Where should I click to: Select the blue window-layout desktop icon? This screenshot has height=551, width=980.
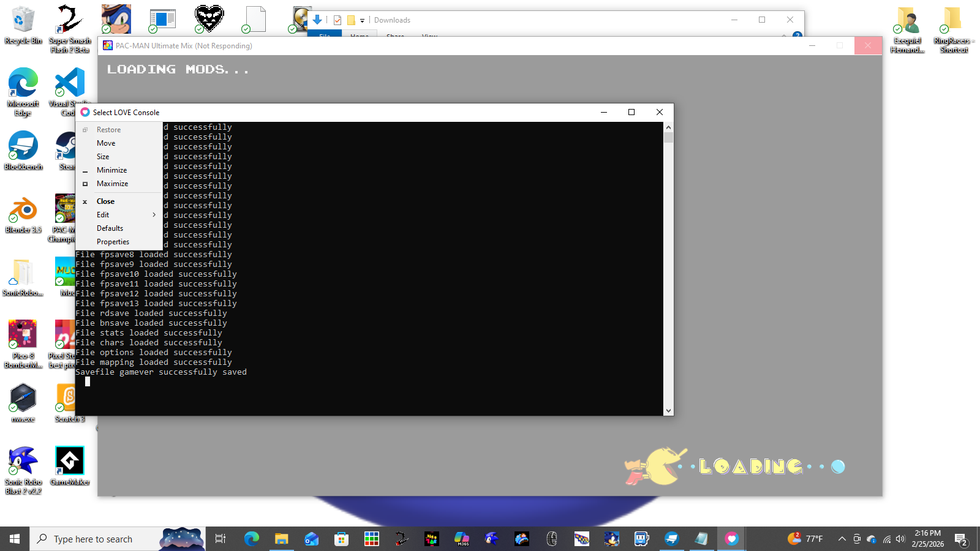point(162,20)
